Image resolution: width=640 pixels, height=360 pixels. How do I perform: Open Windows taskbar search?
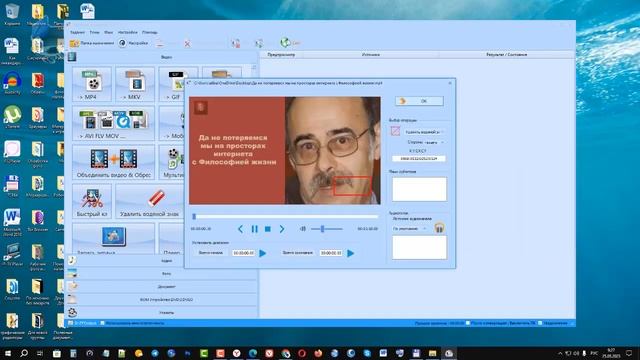click(x=24, y=353)
